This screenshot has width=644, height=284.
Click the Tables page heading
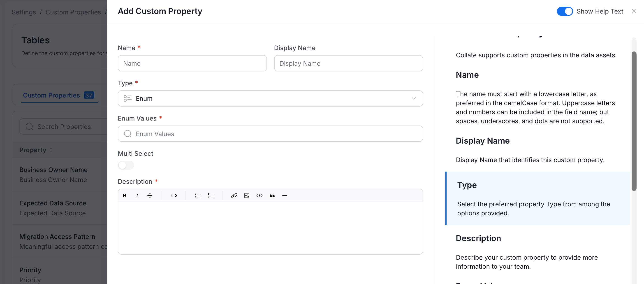pyautogui.click(x=35, y=40)
